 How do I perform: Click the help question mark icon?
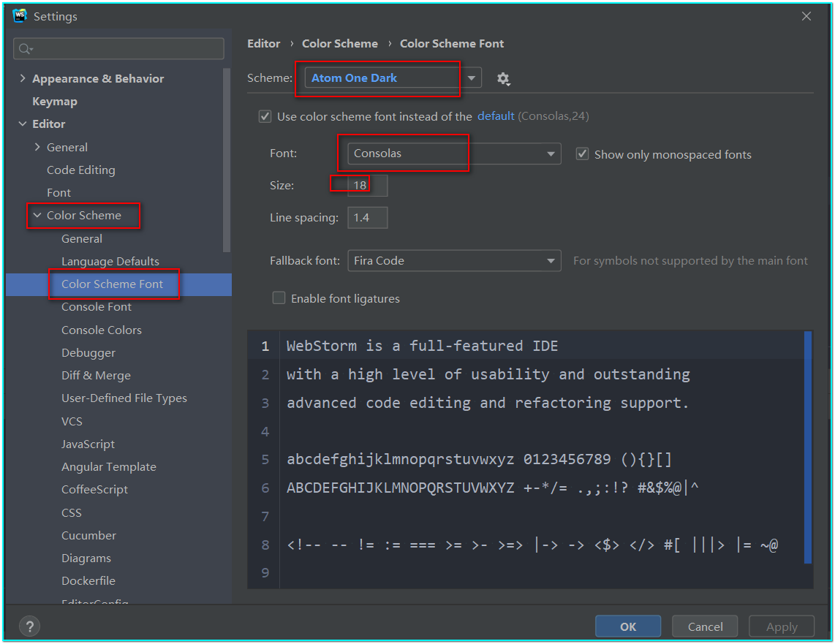tap(29, 626)
